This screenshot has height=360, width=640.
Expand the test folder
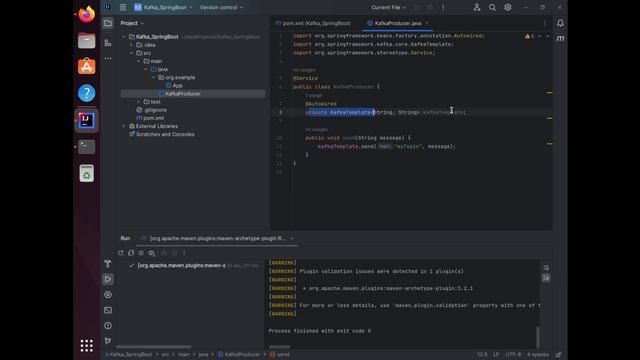pos(139,102)
